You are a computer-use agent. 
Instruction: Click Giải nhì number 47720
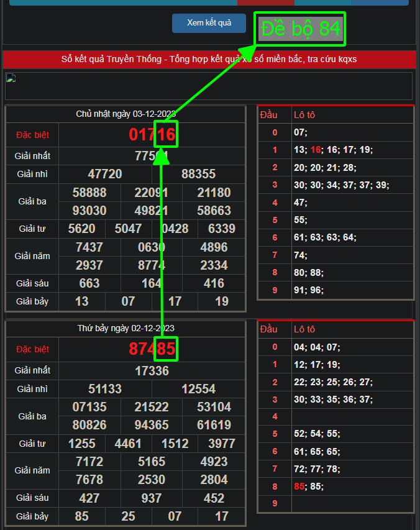pyautogui.click(x=105, y=174)
